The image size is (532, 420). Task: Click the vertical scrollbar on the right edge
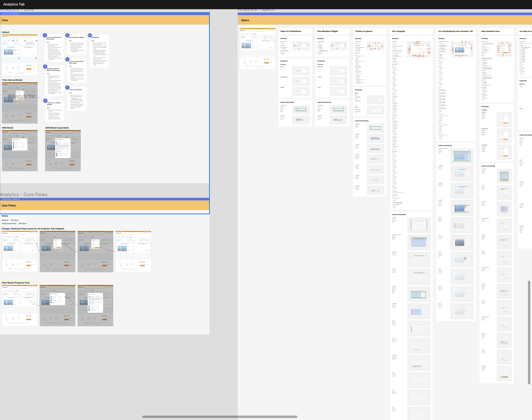tap(529, 332)
